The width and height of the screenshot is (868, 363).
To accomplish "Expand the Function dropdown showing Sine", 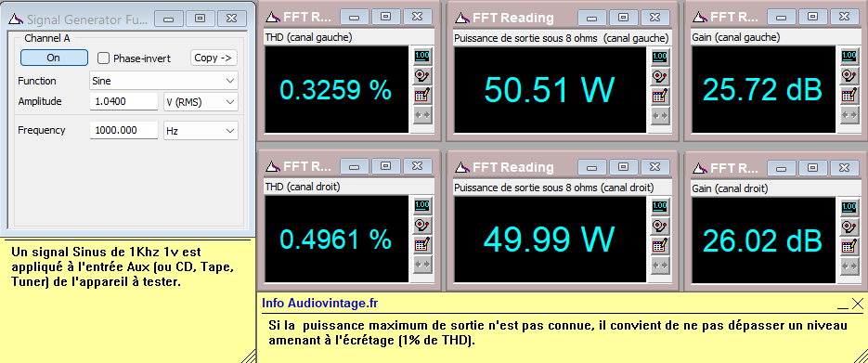I will [x=164, y=81].
